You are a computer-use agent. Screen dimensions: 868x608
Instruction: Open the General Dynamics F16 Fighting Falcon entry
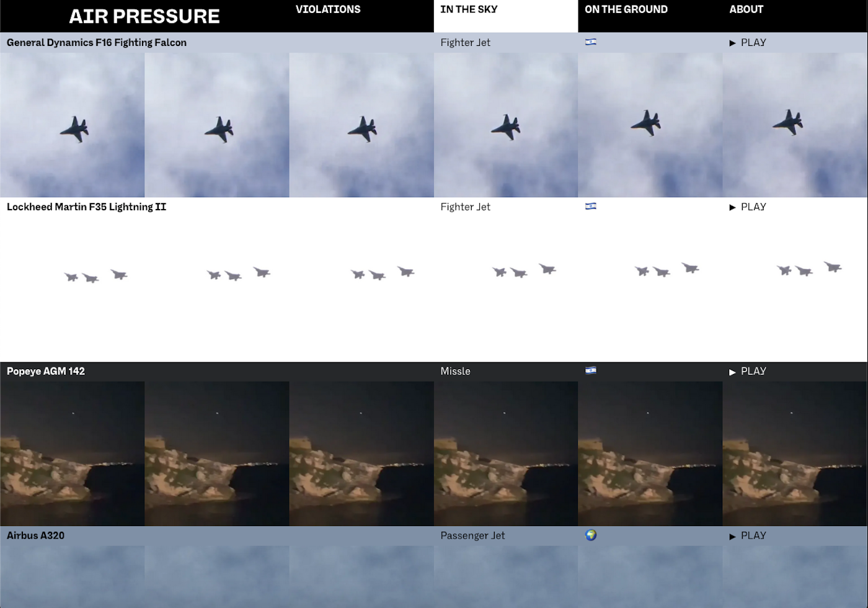coord(97,43)
